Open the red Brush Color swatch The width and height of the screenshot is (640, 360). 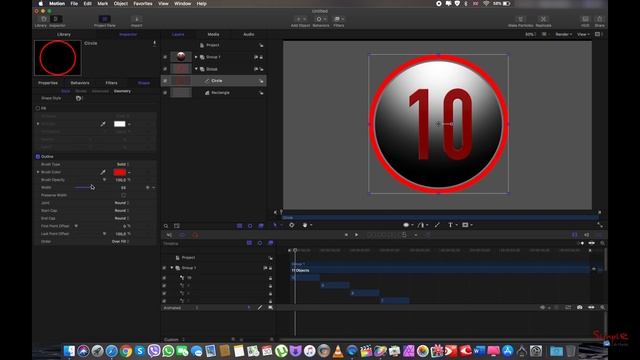[x=120, y=172]
